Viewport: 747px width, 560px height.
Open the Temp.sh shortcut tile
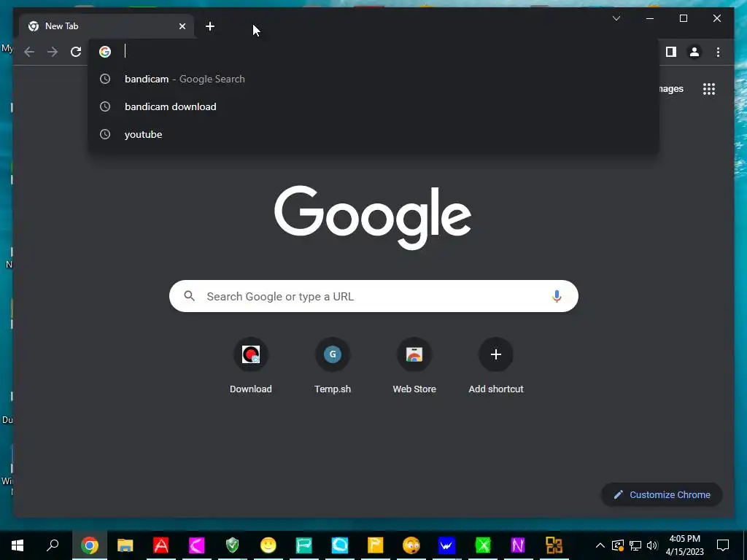333,366
